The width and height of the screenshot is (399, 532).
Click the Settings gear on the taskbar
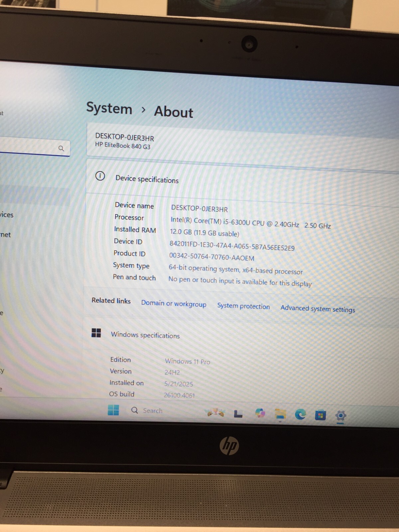pos(340,415)
